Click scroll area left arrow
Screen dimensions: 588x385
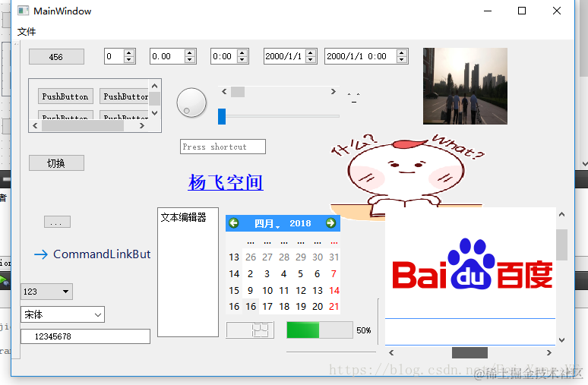pos(35,125)
